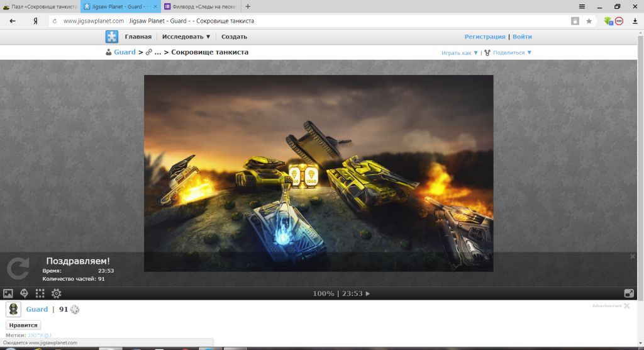Expand the Исследовать dropdown menu
Image resolution: width=644 pixels, height=350 pixels.
[x=186, y=37]
